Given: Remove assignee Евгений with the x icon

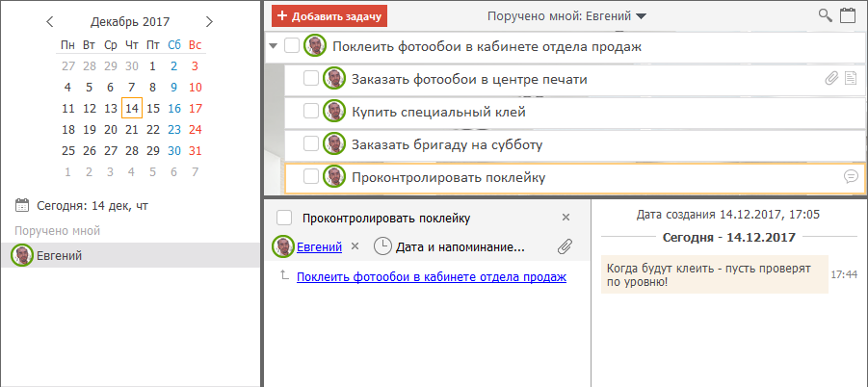Looking at the screenshot, I should click(355, 246).
